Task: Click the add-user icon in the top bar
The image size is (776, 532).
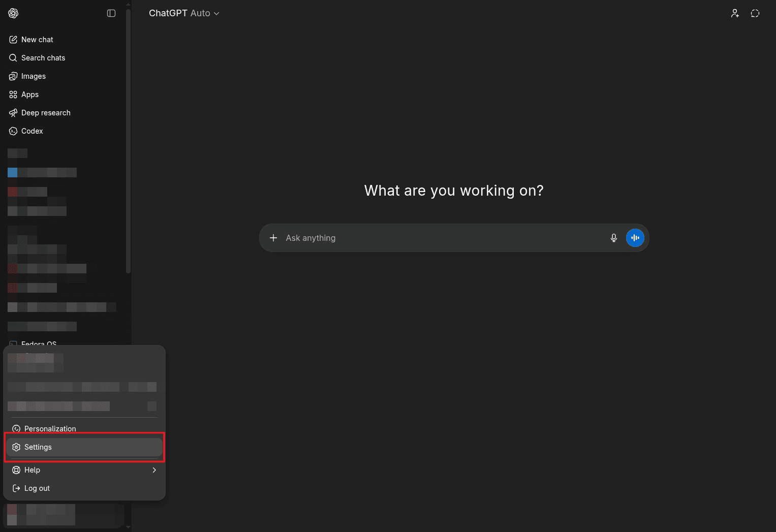Action: tap(735, 13)
